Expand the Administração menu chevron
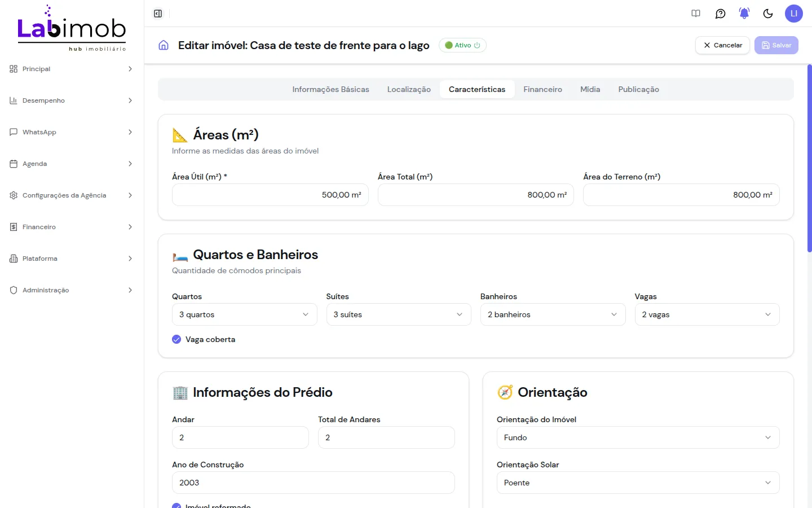The height and width of the screenshot is (508, 812). tap(130, 290)
